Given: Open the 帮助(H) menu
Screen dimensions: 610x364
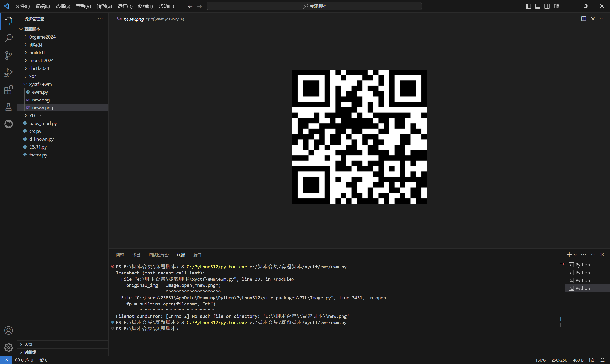Looking at the screenshot, I should [166, 6].
